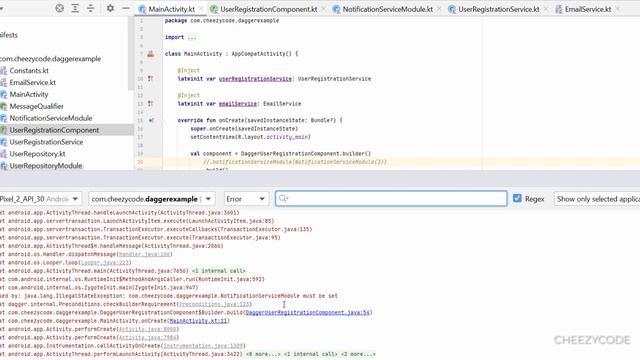Select EmailService.kt in project tree
Image resolution: width=640 pixels, height=360 pixels.
pyautogui.click(x=33, y=82)
